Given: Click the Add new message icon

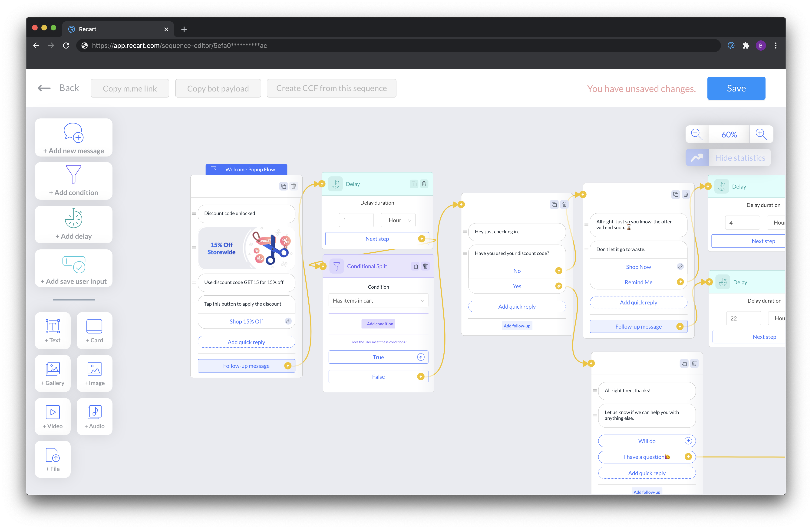Looking at the screenshot, I should coord(74,133).
